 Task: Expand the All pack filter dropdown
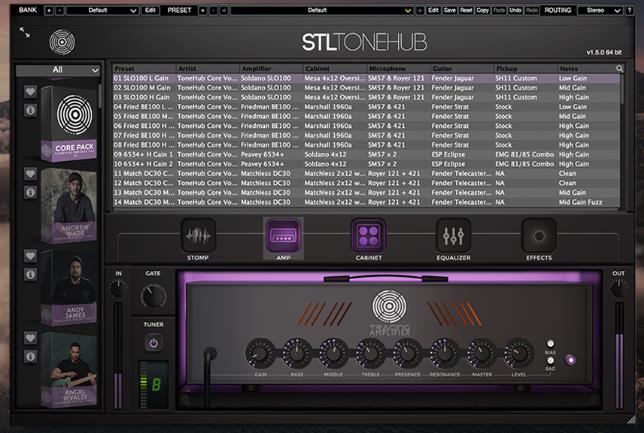(x=64, y=70)
